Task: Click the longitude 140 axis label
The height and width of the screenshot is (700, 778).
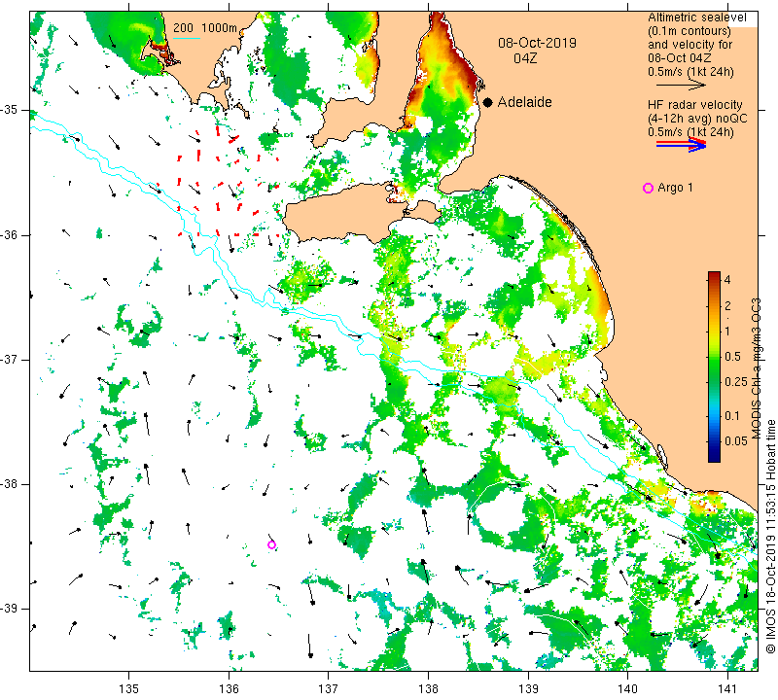Action: 627,689
